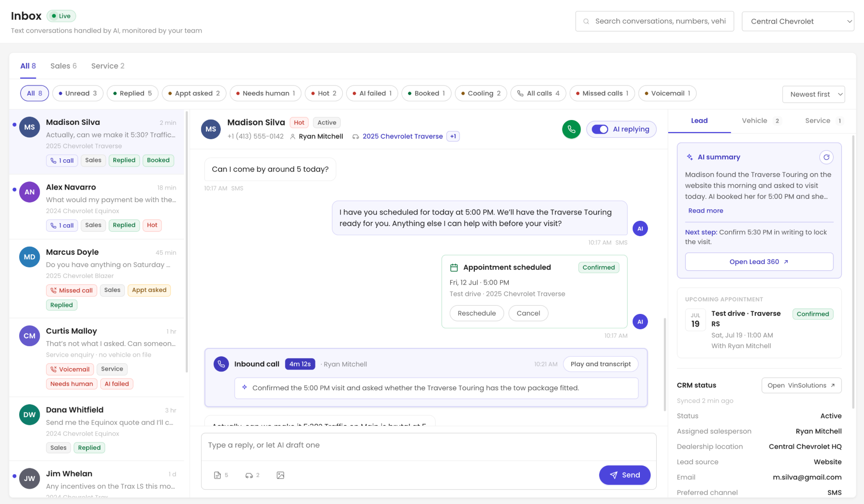Filter by Needs human chip
Screen dimensions: 864x504
click(265, 93)
